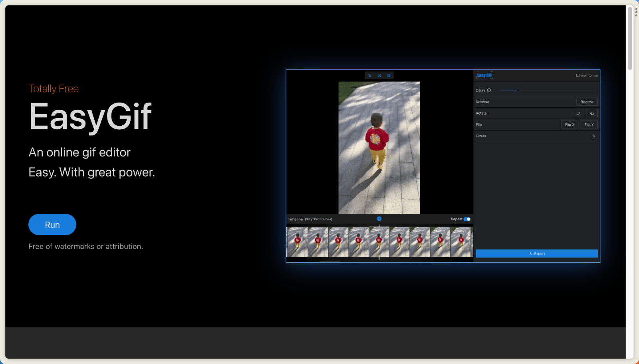Select the crop tool icon above the preview

click(x=389, y=75)
